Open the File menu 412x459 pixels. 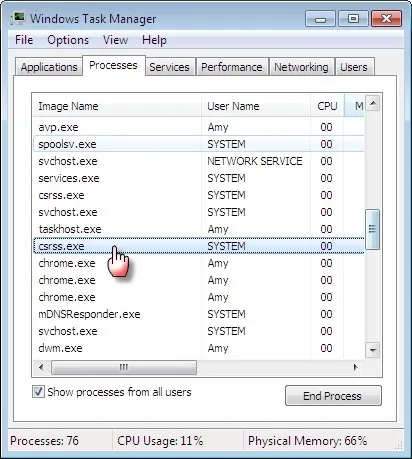click(x=24, y=40)
